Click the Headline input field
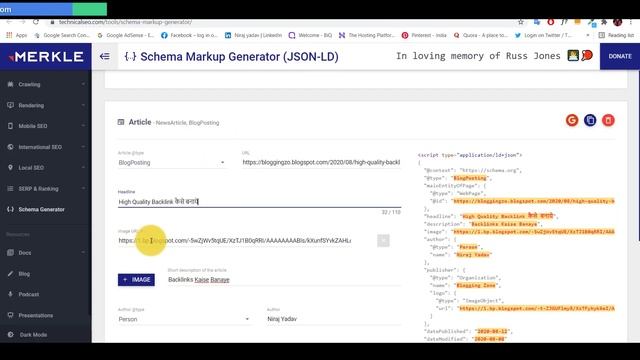The height and width of the screenshot is (360, 640). click(260, 202)
